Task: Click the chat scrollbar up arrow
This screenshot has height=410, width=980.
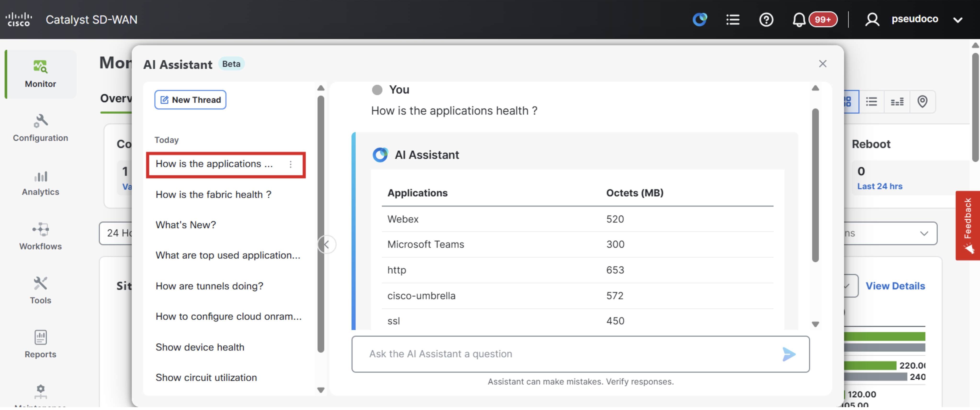Action: (x=815, y=88)
